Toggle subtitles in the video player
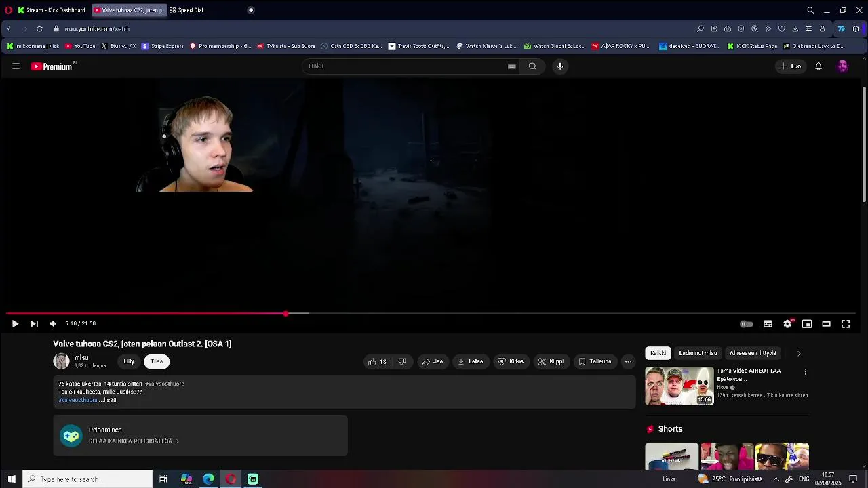This screenshot has height=488, width=868. tap(768, 324)
